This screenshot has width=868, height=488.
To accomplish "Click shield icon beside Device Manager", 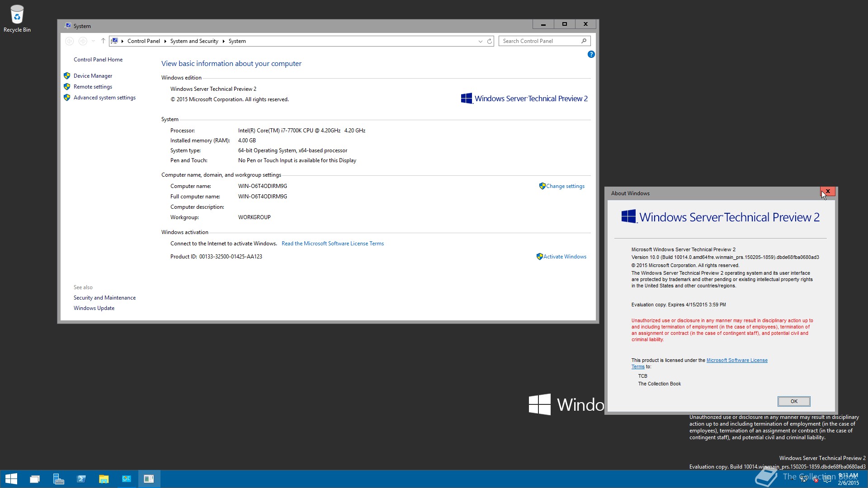I will tap(67, 76).
